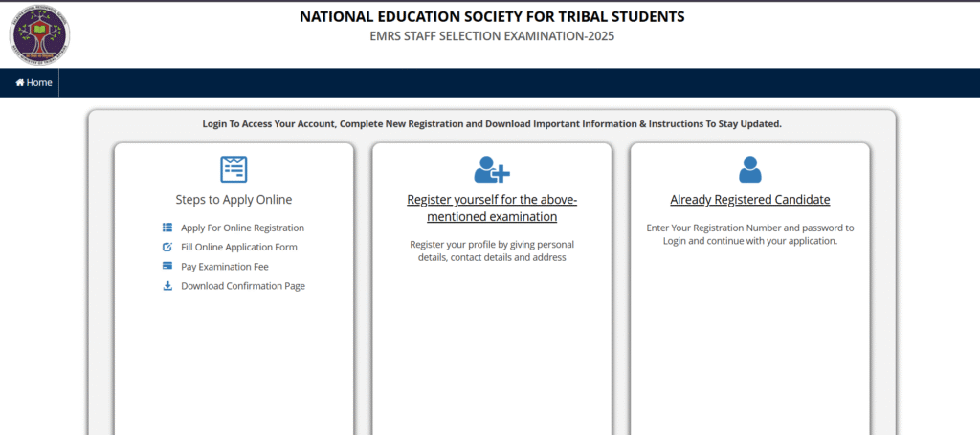The width and height of the screenshot is (980, 435).
Task: Click the house icon in navigation bar
Action: (x=20, y=83)
